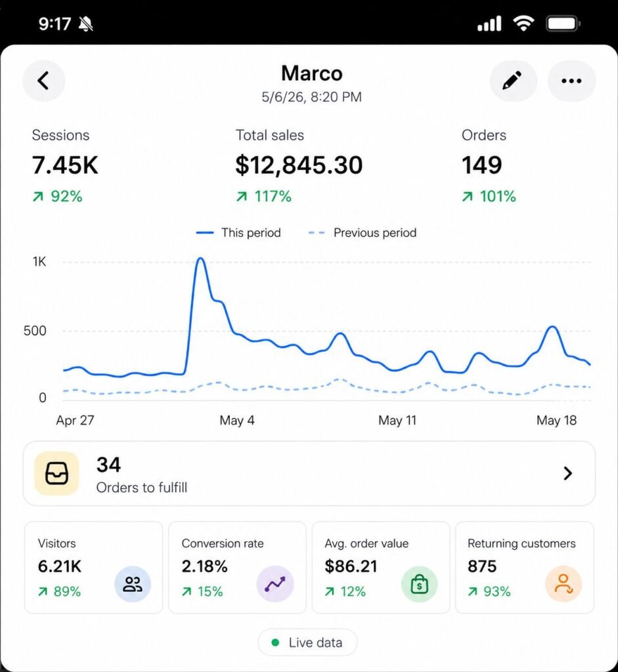Click the 15% conversion change

pos(210,592)
